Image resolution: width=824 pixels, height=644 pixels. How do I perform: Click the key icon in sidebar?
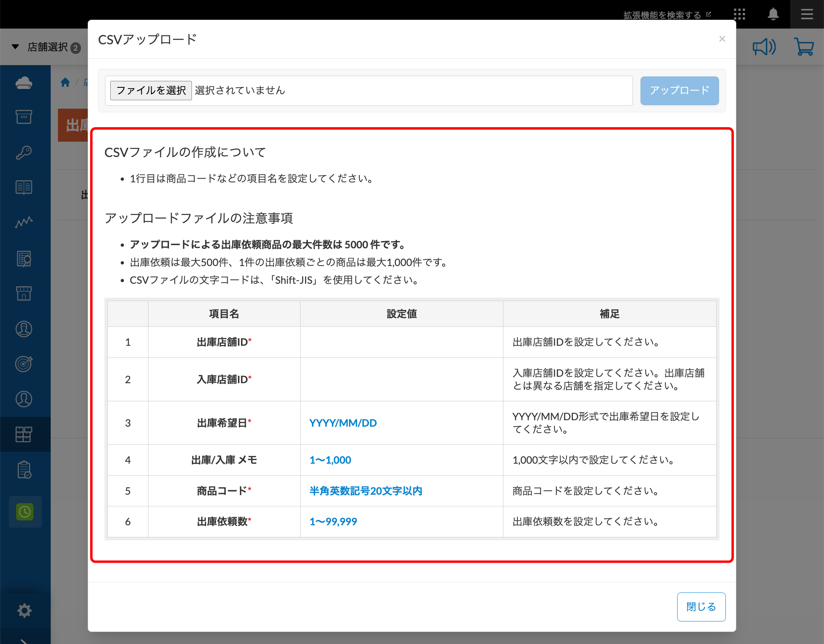[x=24, y=153]
